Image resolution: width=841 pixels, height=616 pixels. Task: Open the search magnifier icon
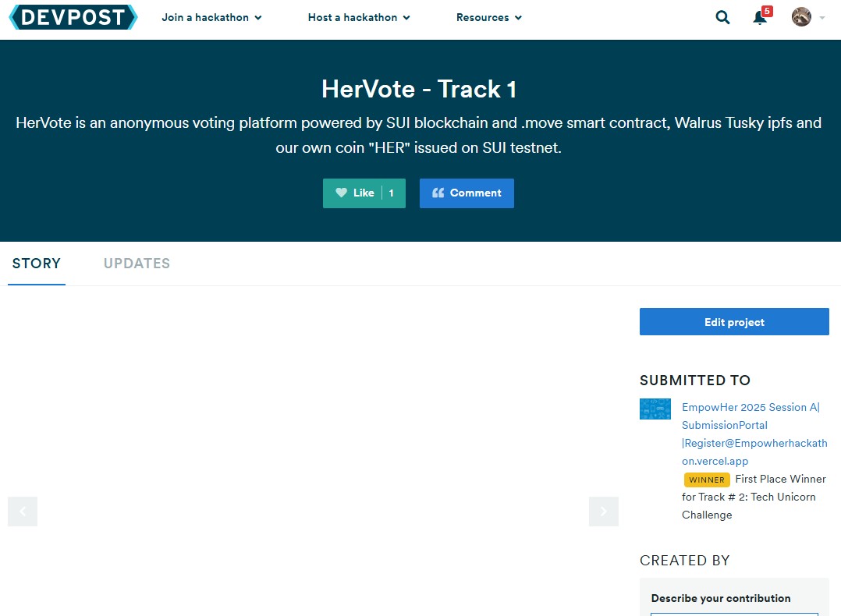722,18
